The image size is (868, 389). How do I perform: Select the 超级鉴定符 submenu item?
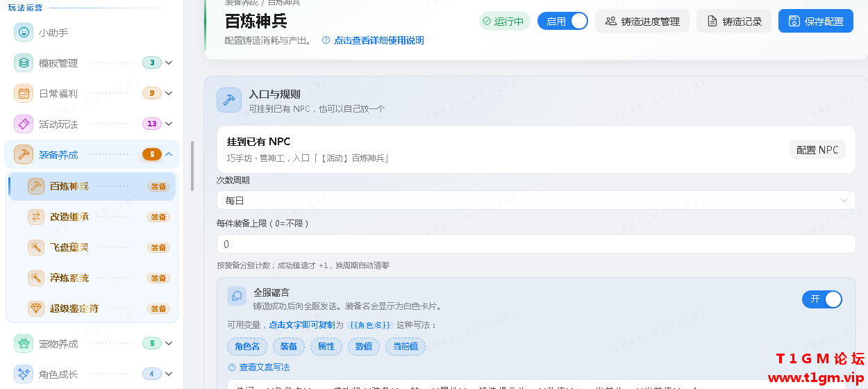click(x=92, y=308)
